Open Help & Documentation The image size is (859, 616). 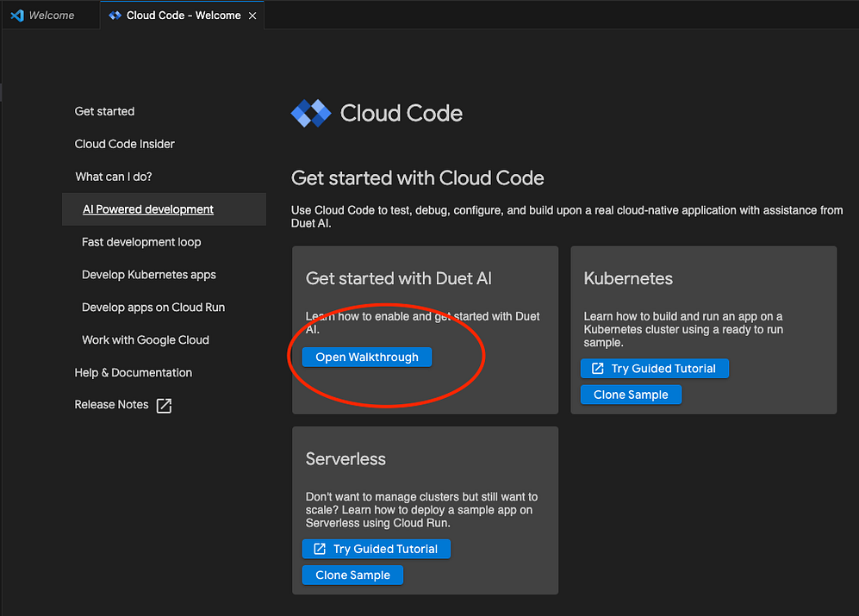[x=133, y=372]
